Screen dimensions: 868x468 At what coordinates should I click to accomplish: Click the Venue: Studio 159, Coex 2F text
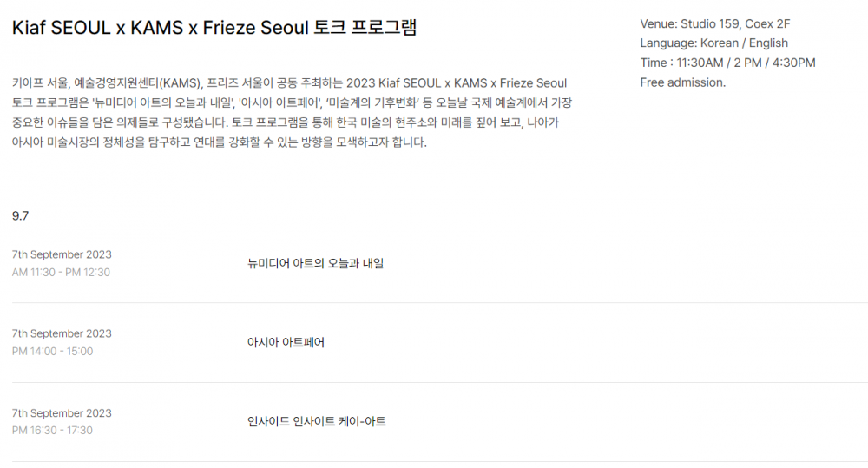pyautogui.click(x=715, y=23)
